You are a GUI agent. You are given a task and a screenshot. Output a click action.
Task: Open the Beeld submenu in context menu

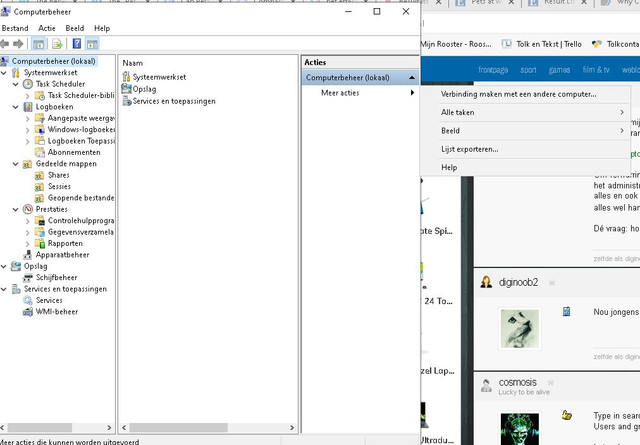[526, 131]
